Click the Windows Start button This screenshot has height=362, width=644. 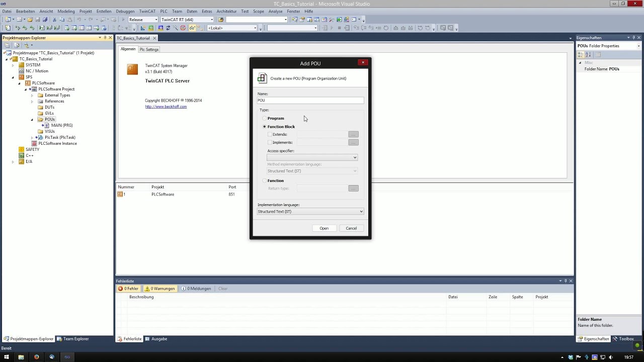[7, 357]
